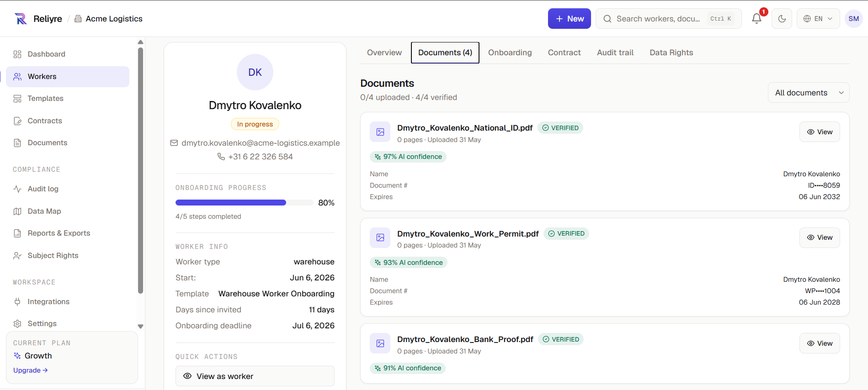Open Reports & Exports in the sidebar

point(68,233)
